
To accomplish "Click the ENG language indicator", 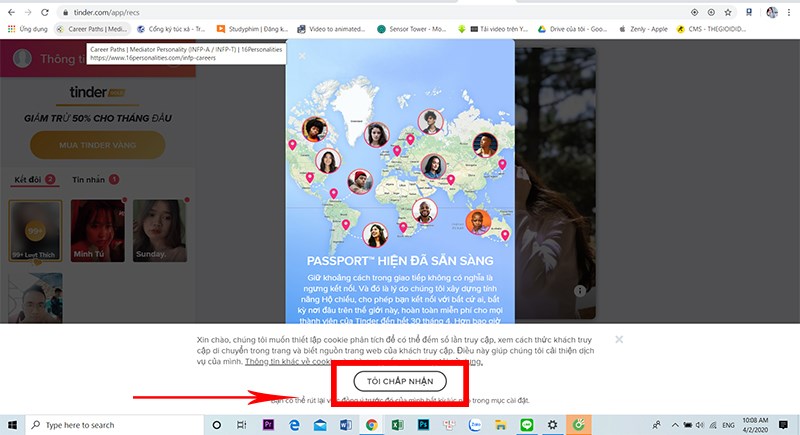I will tap(729, 425).
